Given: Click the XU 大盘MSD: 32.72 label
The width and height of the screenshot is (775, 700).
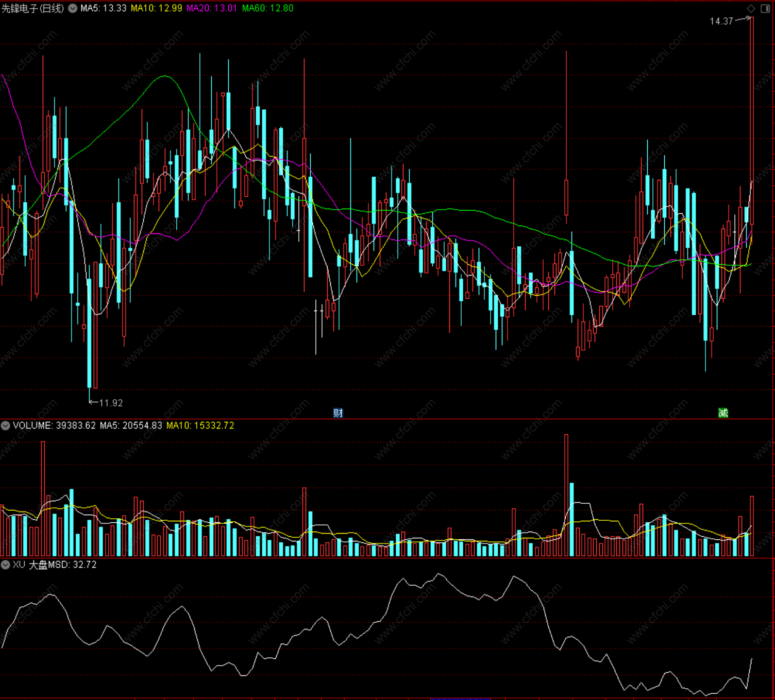Looking at the screenshot, I should tap(55, 565).
